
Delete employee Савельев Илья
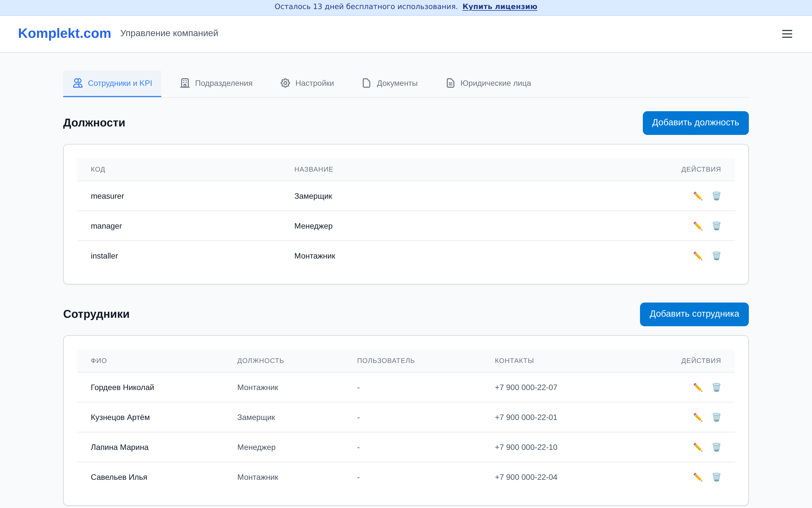(x=716, y=477)
